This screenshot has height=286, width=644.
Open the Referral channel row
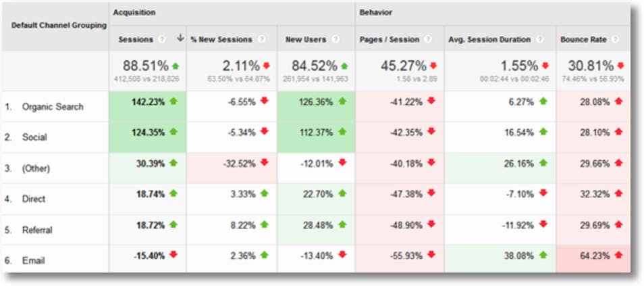36,229
